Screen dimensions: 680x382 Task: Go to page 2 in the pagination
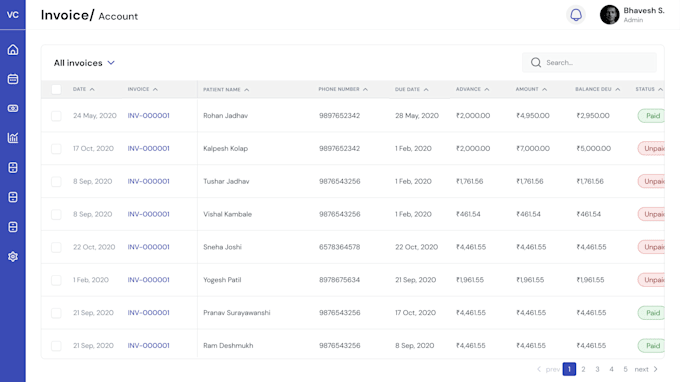point(583,369)
